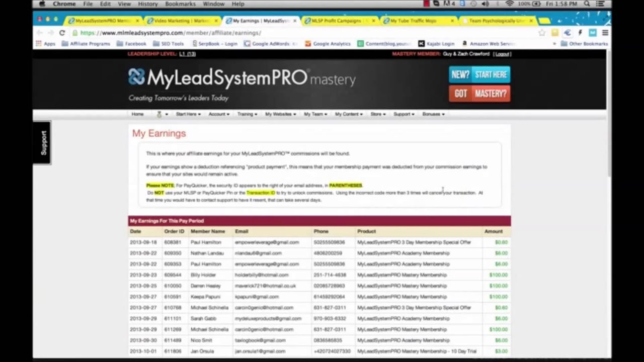Click the Nathan Landau member name
The image size is (644, 362).
(x=207, y=253)
